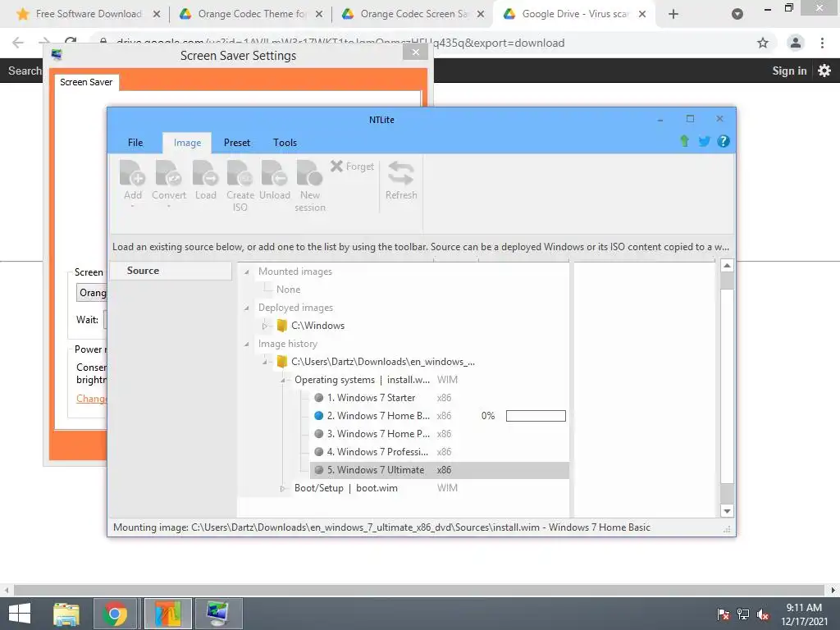The image size is (840, 630).
Task: Click the Unload image toolbar icon
Action: click(x=274, y=180)
